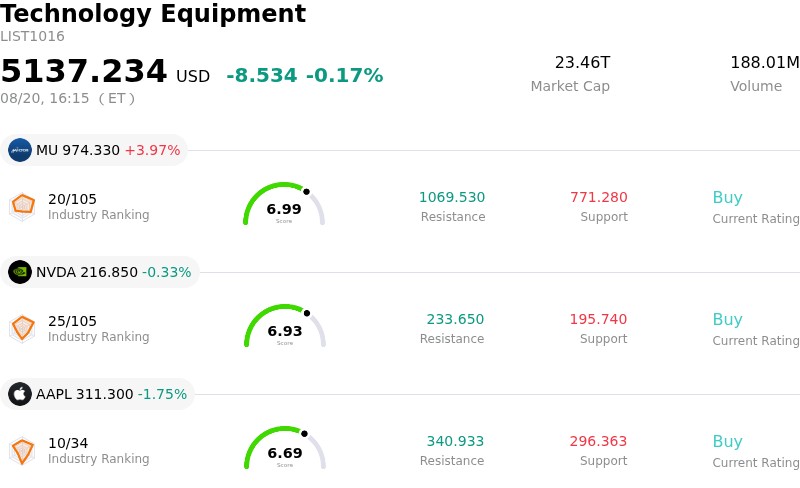This screenshot has height=488, width=800.
Task: Open the NVDA 216.850 stock chip
Action: 99,272
